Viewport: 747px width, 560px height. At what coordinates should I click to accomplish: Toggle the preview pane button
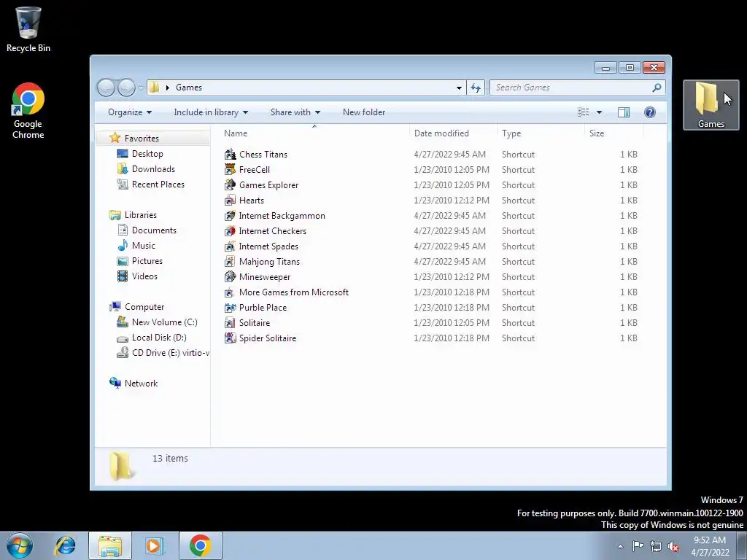(x=623, y=112)
